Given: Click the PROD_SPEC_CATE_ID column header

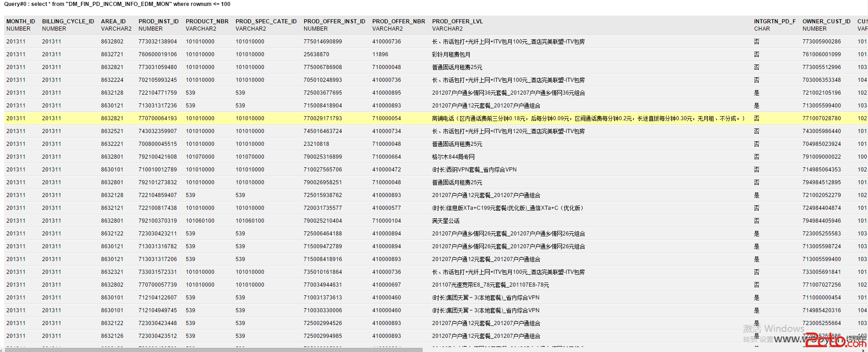Looking at the screenshot, I should tap(266, 21).
